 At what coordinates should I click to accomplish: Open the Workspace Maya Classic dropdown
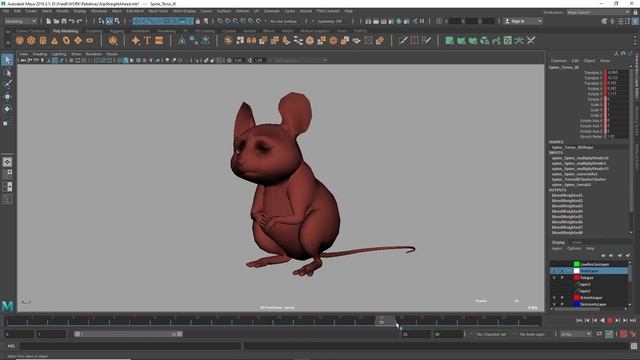(598, 12)
